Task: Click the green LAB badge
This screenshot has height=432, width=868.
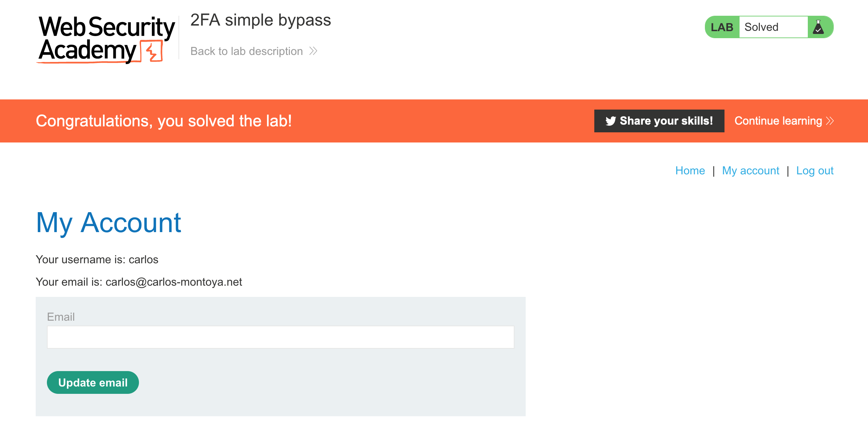Action: (722, 27)
